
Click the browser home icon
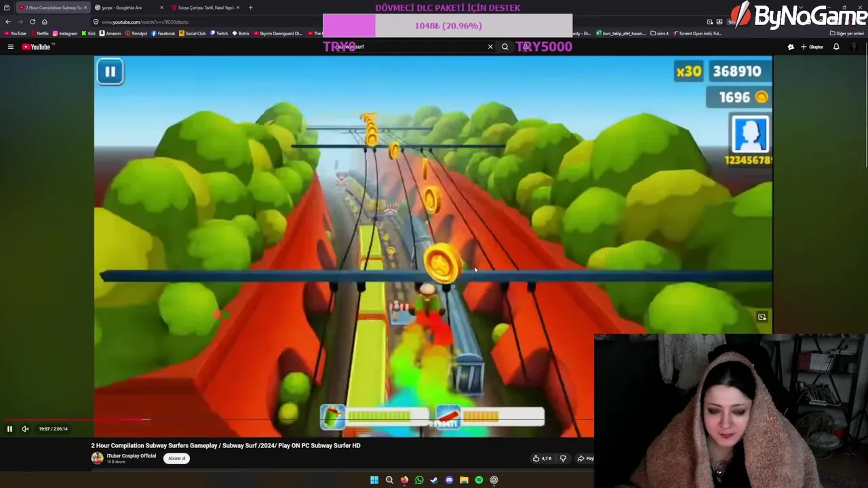coord(45,22)
